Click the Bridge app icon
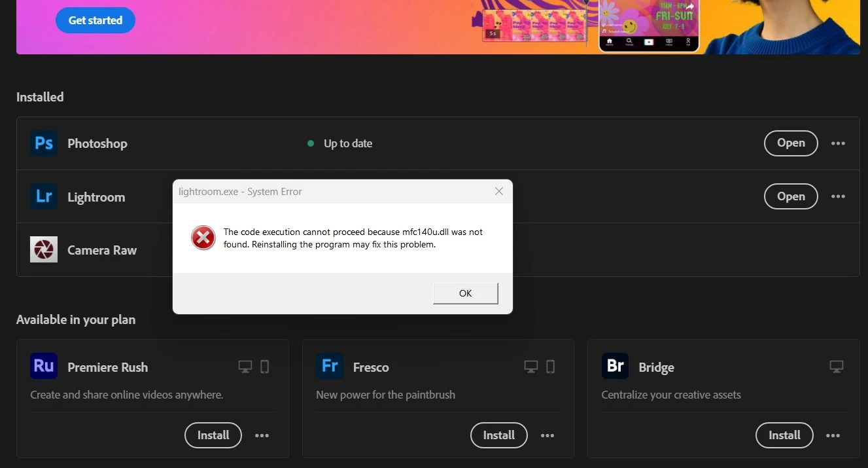 (615, 366)
